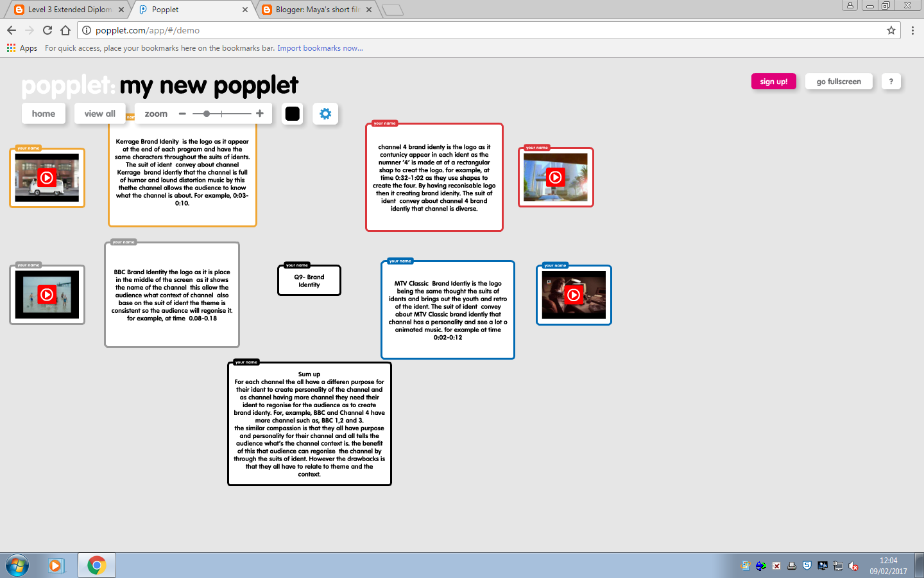This screenshot has width=924, height=578.
Task: Switch to Level 3 Extended Diploma tab
Action: point(69,10)
